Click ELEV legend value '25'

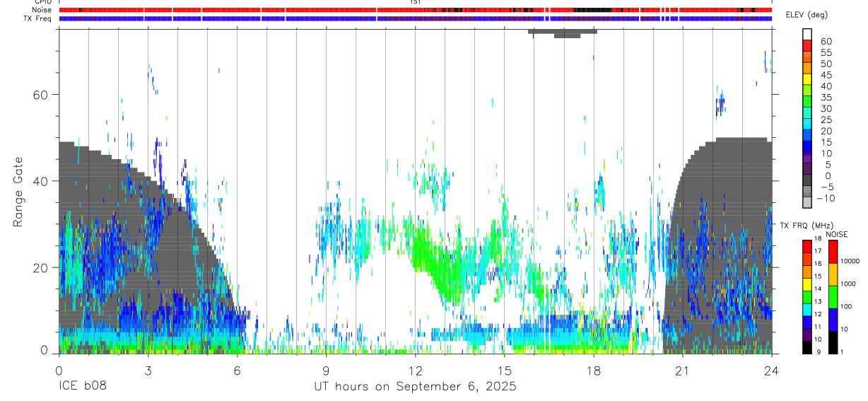click(826, 120)
